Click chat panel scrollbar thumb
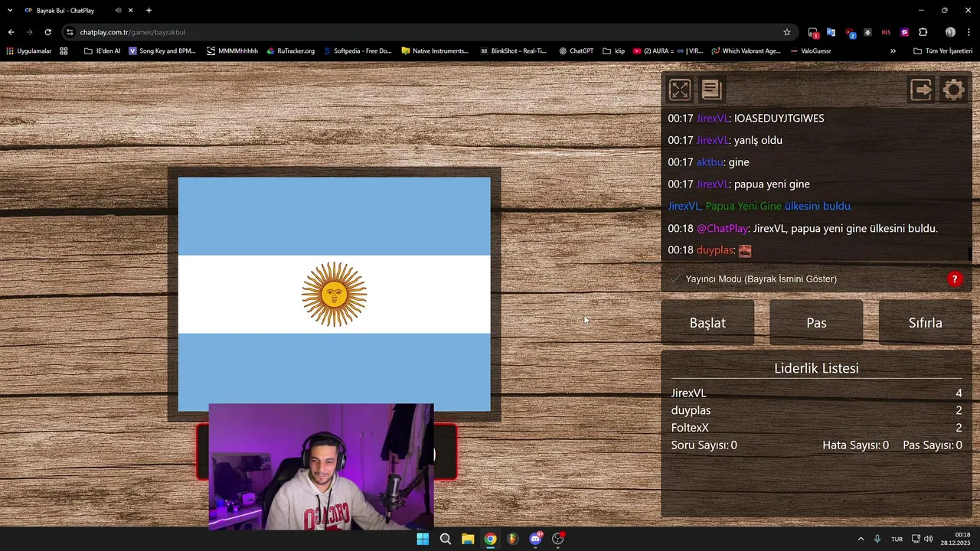 tap(969, 253)
